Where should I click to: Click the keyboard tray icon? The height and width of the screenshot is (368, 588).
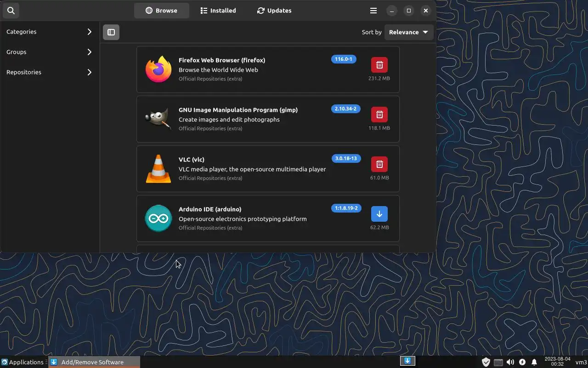point(498,362)
